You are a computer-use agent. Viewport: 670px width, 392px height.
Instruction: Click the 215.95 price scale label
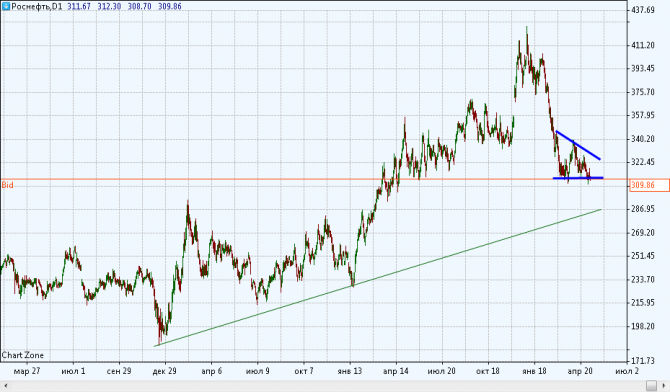coord(643,303)
